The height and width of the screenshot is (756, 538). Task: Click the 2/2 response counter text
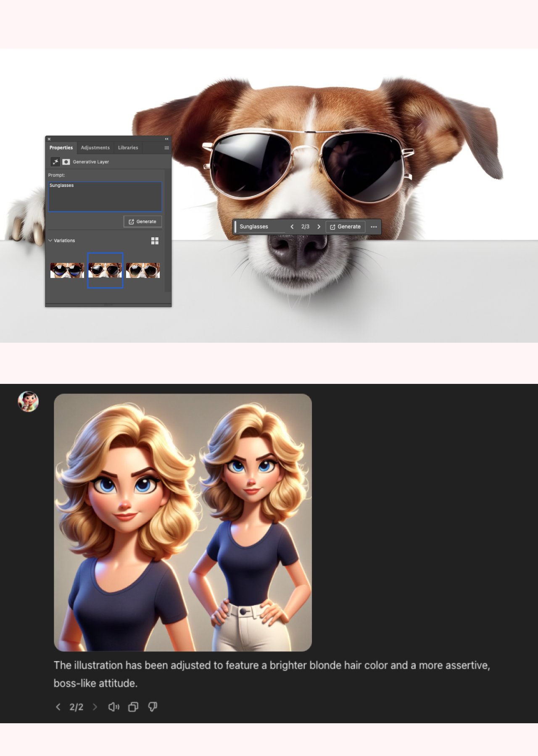click(x=76, y=707)
